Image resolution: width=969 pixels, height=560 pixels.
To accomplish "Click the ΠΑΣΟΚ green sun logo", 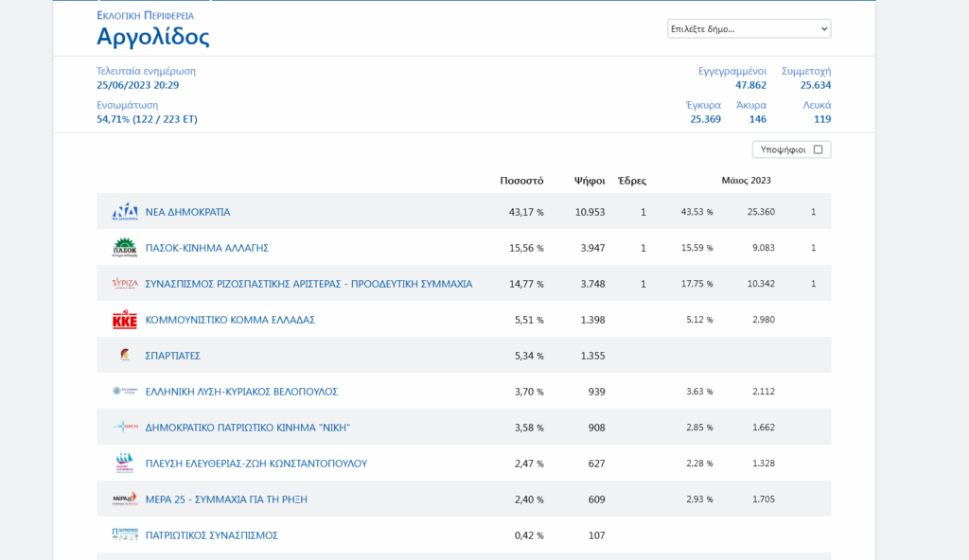I will [x=125, y=248].
